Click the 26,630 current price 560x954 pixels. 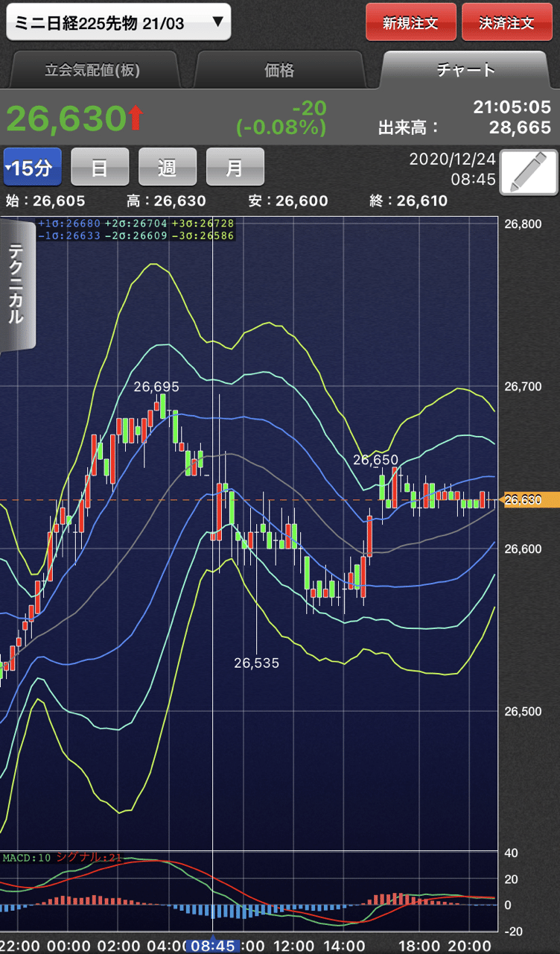pyautogui.click(x=66, y=119)
